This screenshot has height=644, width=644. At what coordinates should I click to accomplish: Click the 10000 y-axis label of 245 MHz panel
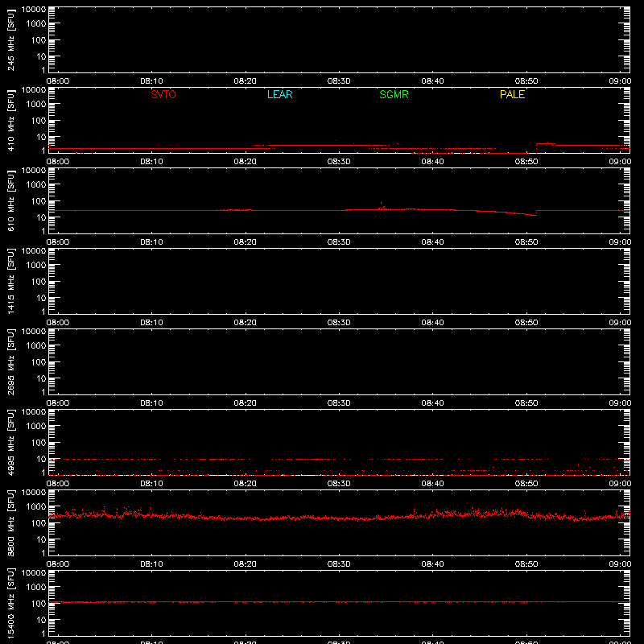click(34, 10)
